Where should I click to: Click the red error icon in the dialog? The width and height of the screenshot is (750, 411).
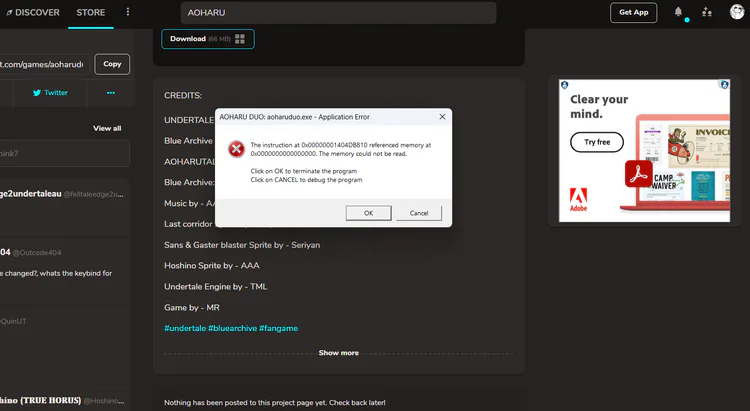(236, 149)
